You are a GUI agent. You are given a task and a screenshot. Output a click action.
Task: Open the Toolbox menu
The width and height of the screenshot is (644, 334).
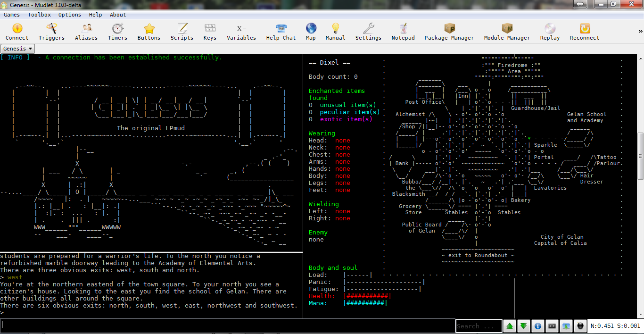[x=39, y=15]
